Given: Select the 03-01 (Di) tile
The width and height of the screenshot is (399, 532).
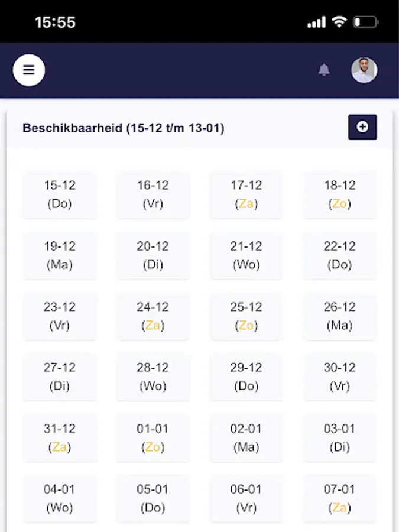Looking at the screenshot, I should click(339, 438).
